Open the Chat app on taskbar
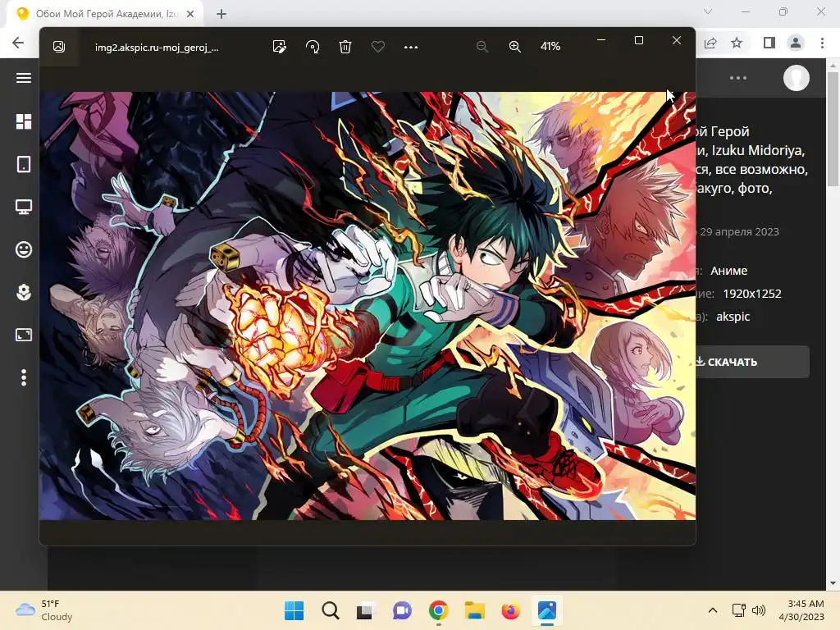 coord(402,610)
